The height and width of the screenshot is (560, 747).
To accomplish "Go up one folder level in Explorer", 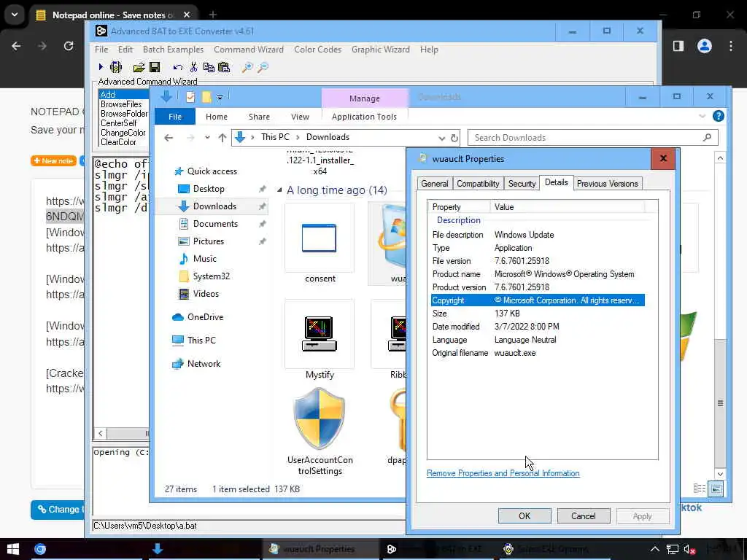I will 222,138.
